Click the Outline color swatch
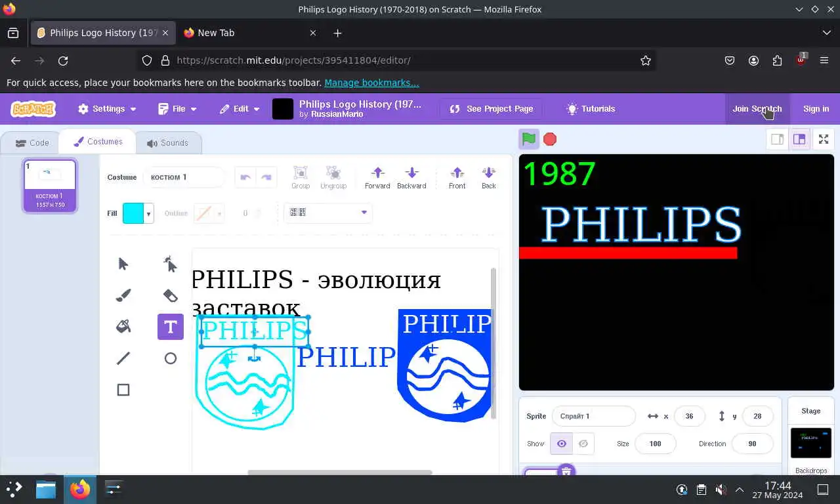The height and width of the screenshot is (504, 840). point(204,213)
